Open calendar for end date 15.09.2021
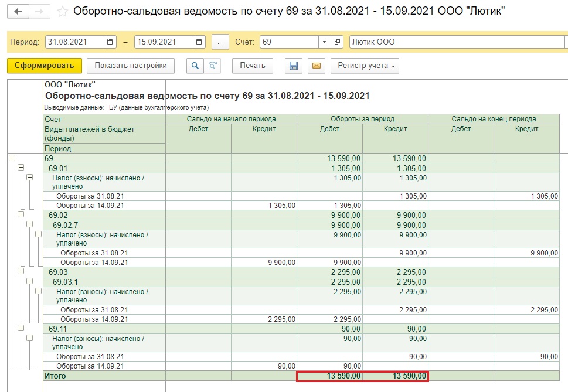The width and height of the screenshot is (568, 392). pyautogui.click(x=199, y=42)
